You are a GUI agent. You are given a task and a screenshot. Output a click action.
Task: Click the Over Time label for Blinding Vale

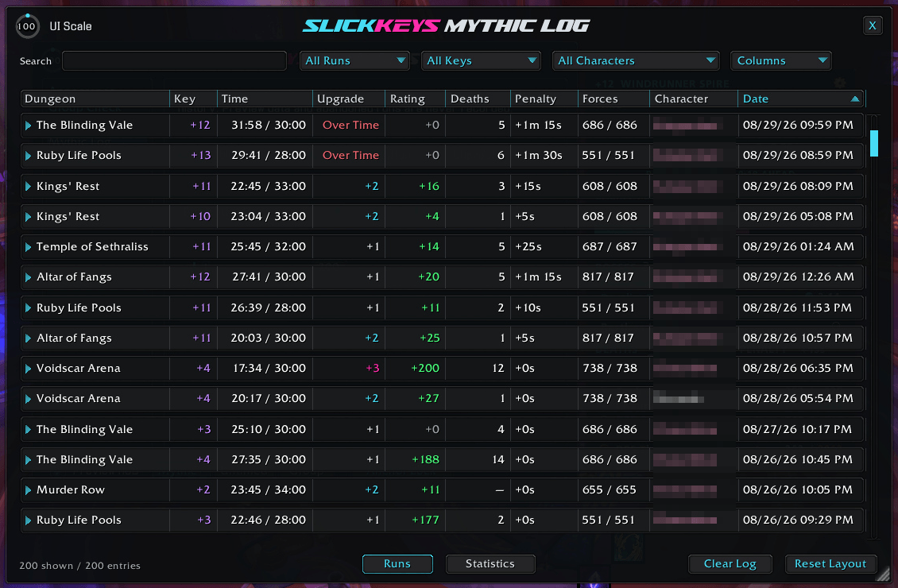[x=350, y=126]
